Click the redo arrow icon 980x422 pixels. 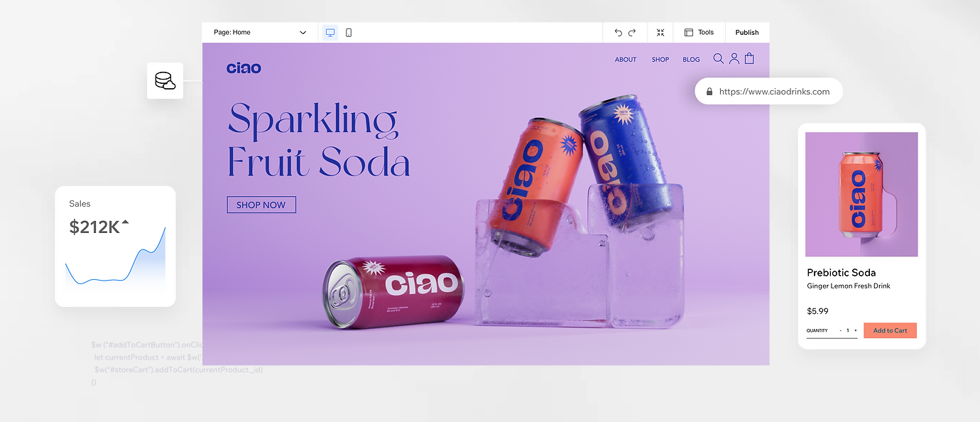click(x=633, y=32)
